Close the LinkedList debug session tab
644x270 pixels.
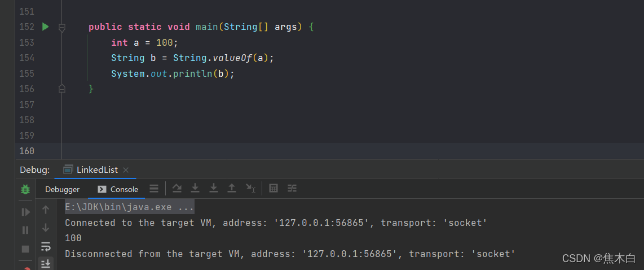click(126, 170)
